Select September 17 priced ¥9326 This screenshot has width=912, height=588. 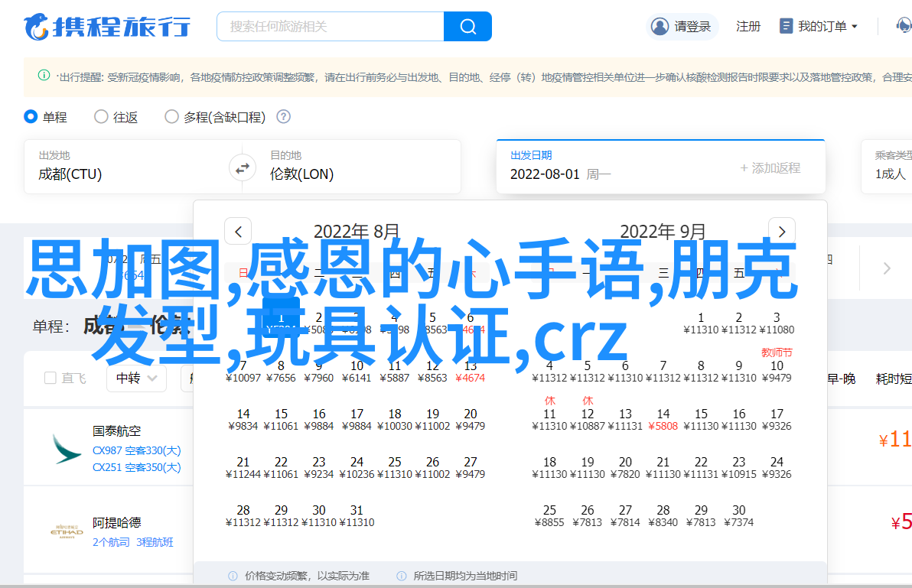click(777, 420)
